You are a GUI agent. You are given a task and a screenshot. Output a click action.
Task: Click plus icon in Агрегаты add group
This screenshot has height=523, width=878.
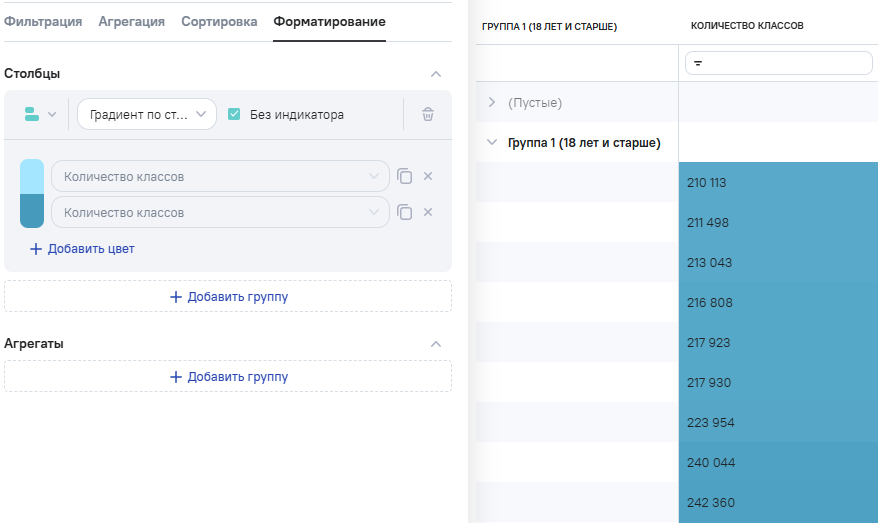pos(176,377)
